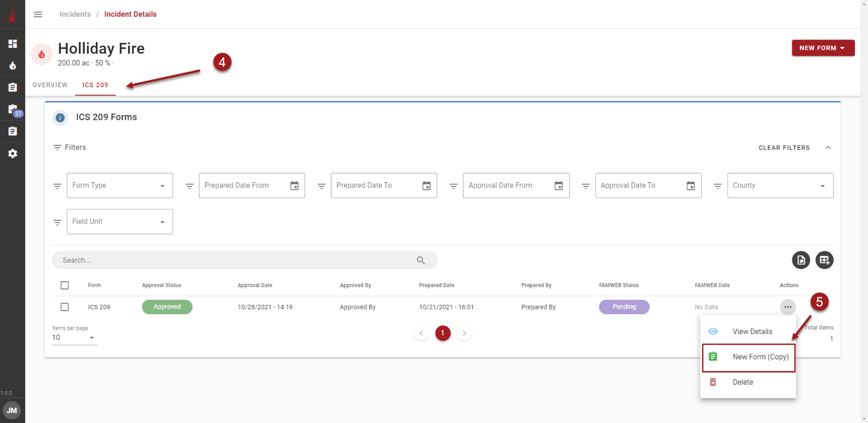Viewport: 868px width, 423px height.
Task: Click the export document icon button
Action: point(801,260)
